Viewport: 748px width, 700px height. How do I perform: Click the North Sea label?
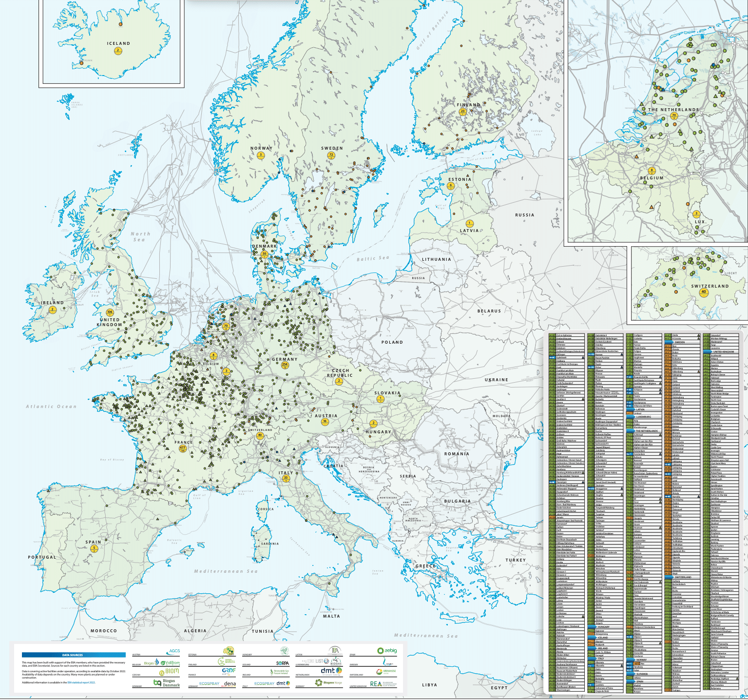(140, 237)
